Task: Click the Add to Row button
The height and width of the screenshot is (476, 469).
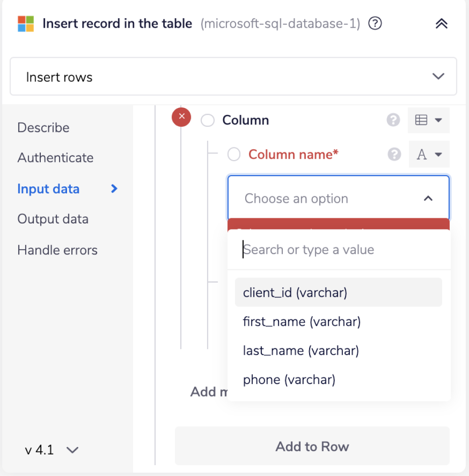Action: click(x=312, y=446)
